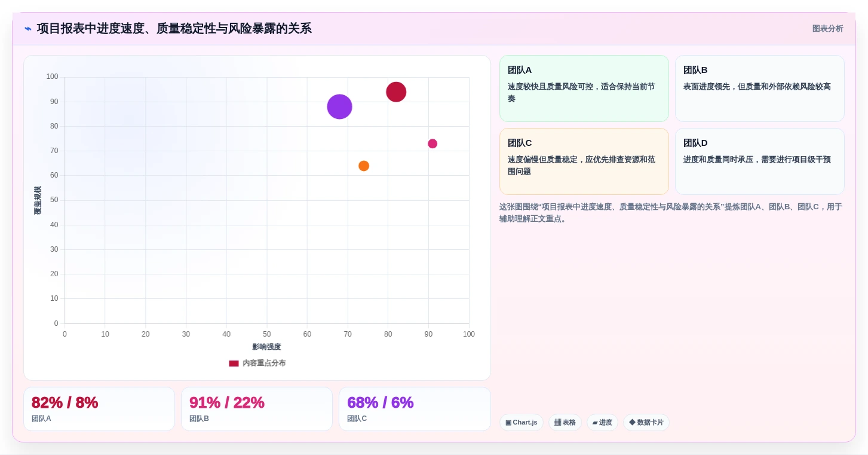Click the lightning bolt icon beside the title

tap(28, 29)
